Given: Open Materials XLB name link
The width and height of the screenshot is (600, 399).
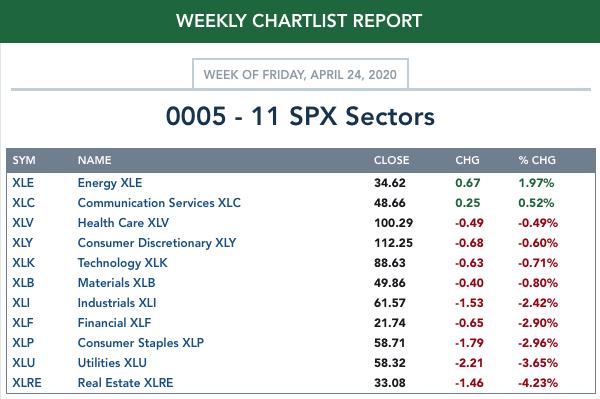Looking at the screenshot, I should pyautogui.click(x=116, y=283).
